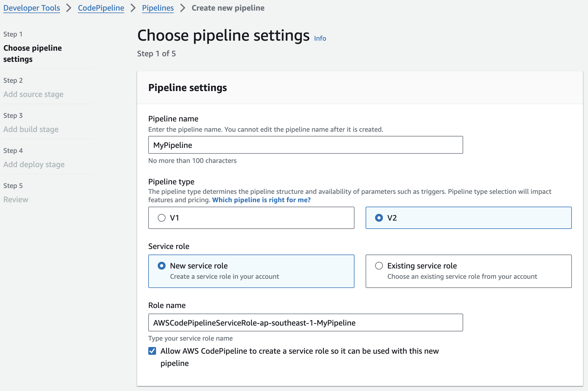Open 'Which pipeline is right for me?' link

pos(261,200)
